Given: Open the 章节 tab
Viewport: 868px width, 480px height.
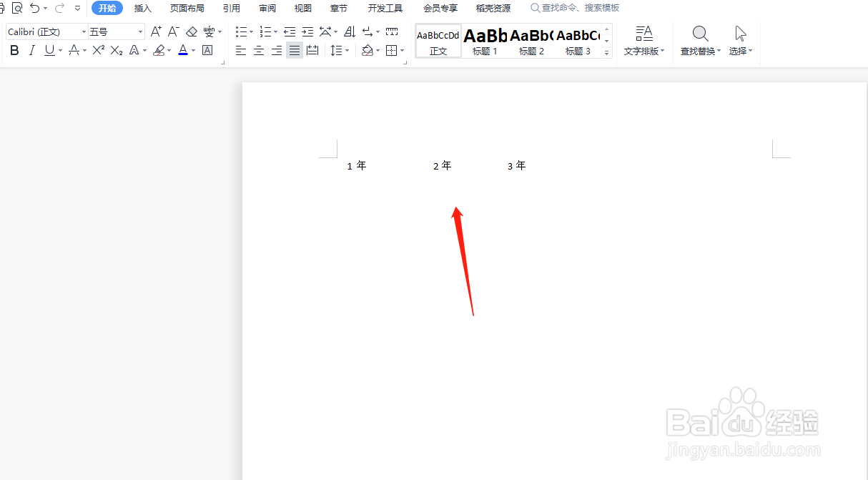Looking at the screenshot, I should [x=339, y=9].
